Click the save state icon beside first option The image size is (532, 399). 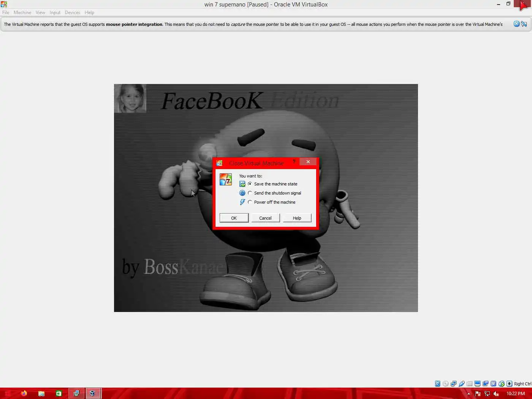242,184
